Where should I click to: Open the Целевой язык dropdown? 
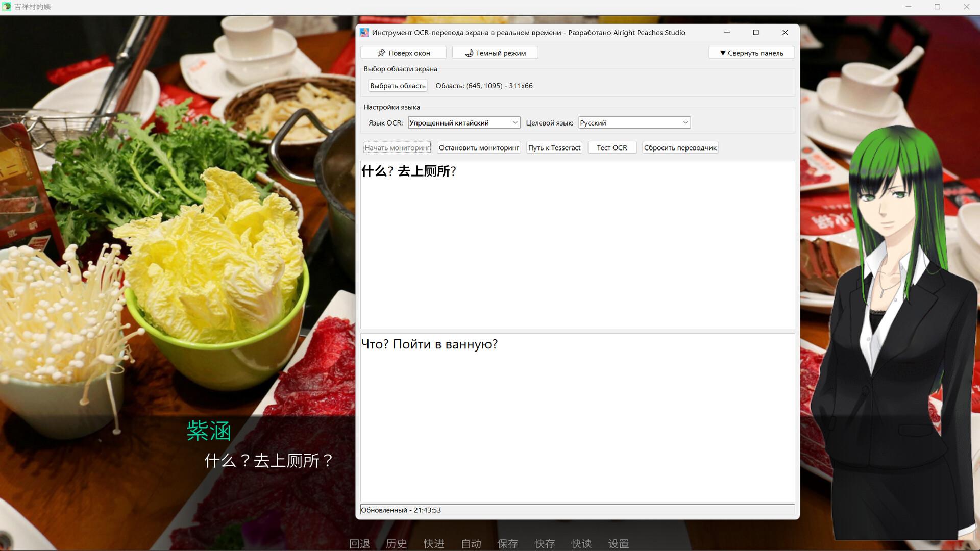click(633, 122)
